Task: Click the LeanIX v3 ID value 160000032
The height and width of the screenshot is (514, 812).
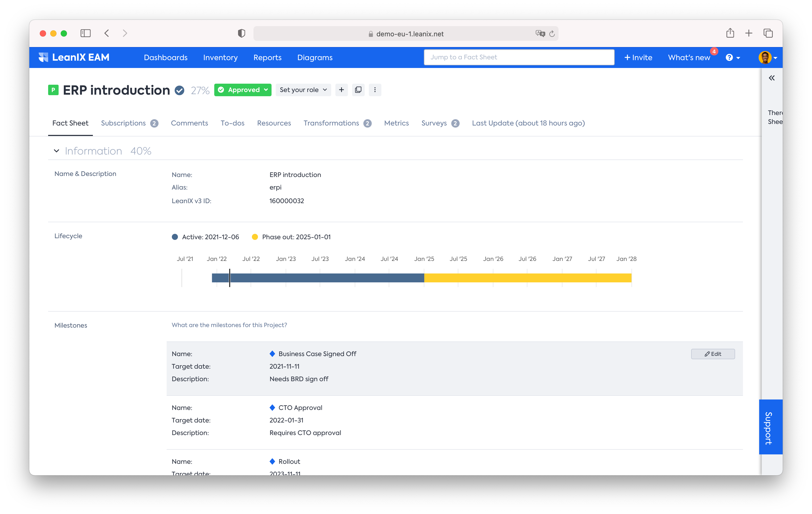Action: pyautogui.click(x=287, y=201)
